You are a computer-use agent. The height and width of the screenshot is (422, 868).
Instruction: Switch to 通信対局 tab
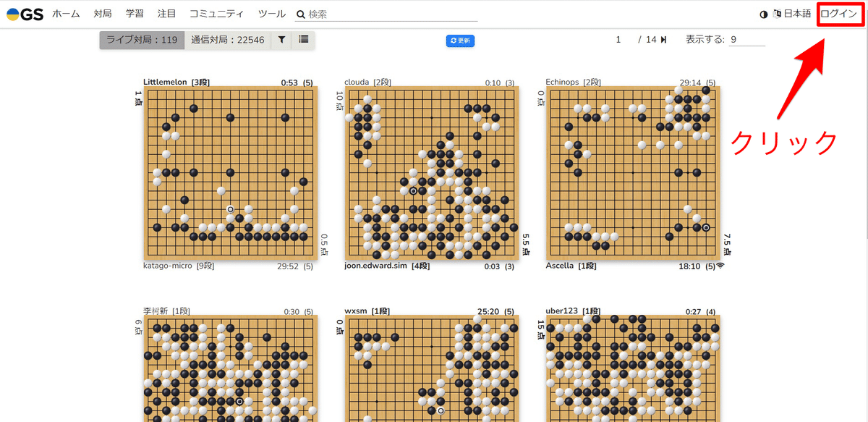pos(228,40)
